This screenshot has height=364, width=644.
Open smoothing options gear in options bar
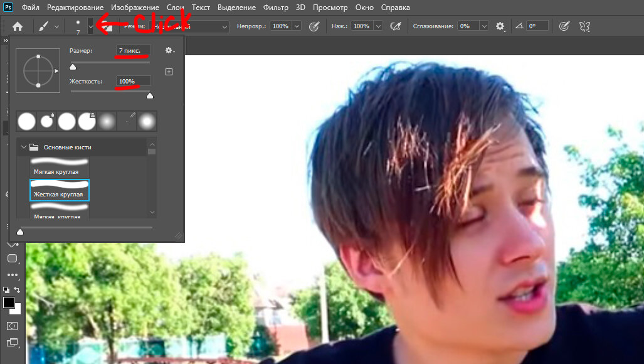[x=500, y=26]
